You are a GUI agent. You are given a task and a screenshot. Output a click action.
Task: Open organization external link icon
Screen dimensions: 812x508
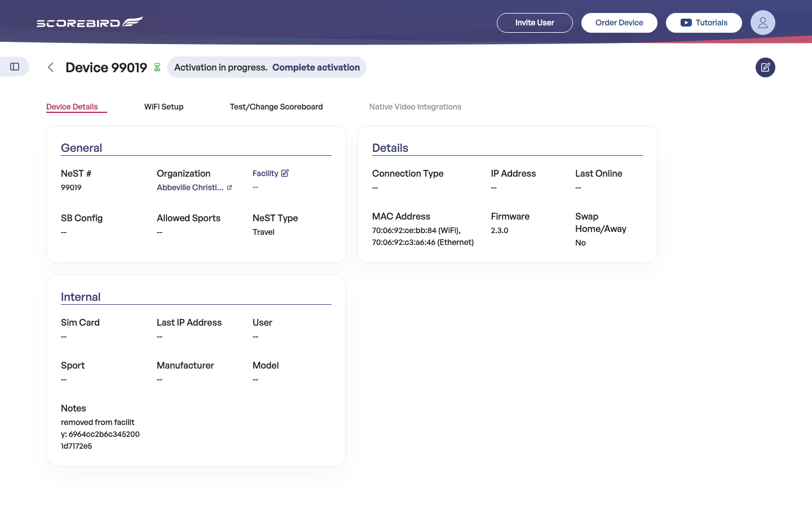coord(230,187)
